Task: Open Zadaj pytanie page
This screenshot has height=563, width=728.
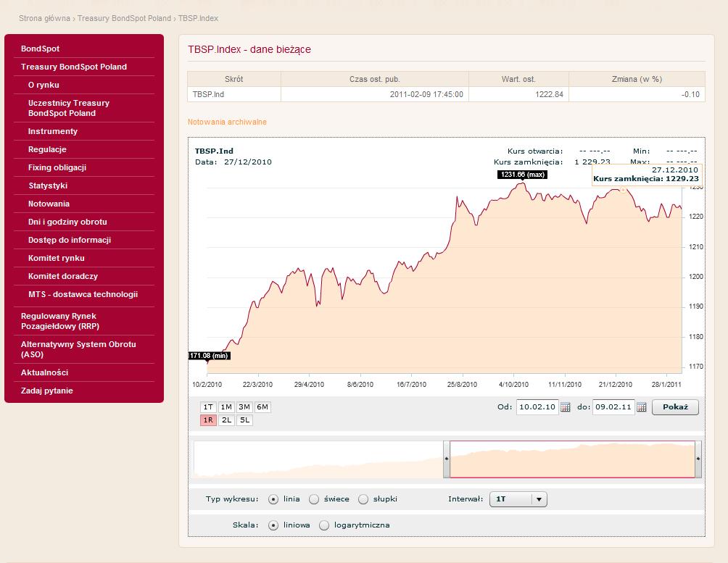Action: coord(47,391)
